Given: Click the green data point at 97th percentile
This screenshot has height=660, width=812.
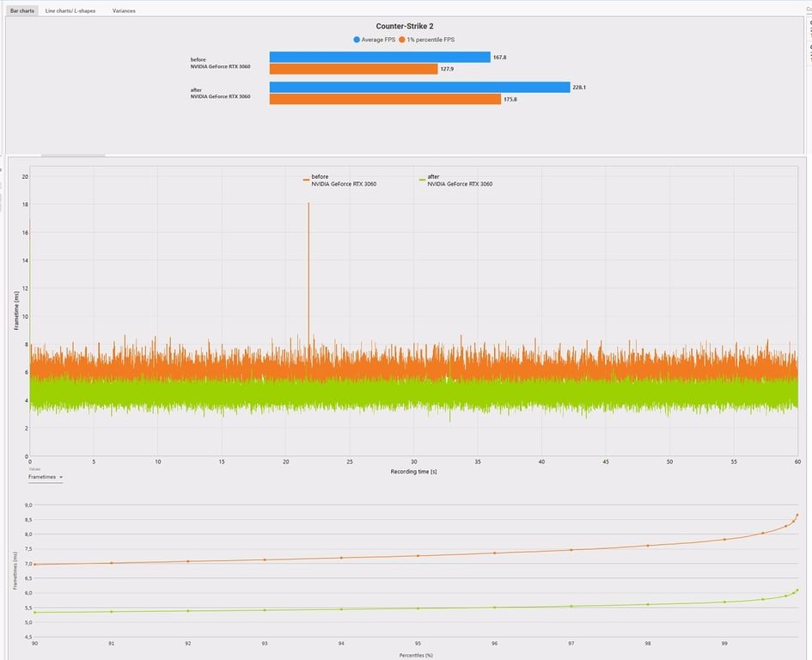Looking at the screenshot, I should 571,606.
